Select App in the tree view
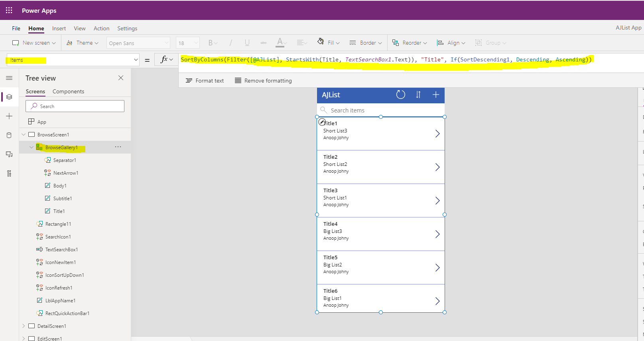This screenshot has width=644, height=341. tap(42, 122)
